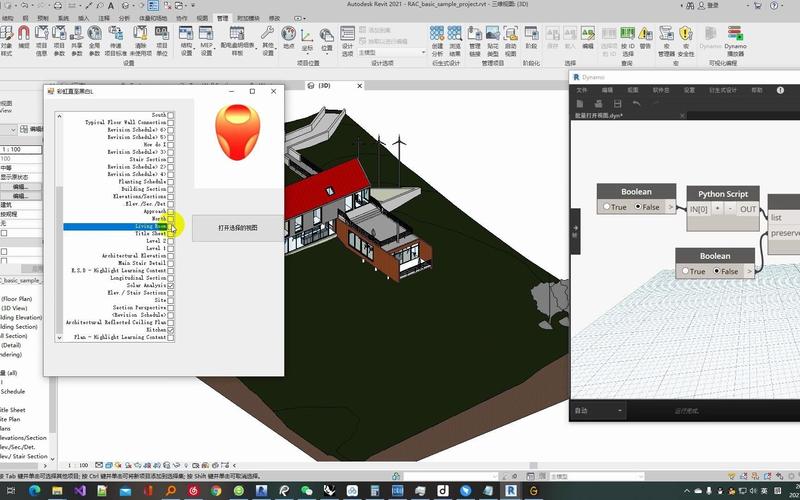Check the Solar Analysis checkbox
Screen dimensions: 800x500
pyautogui.click(x=171, y=286)
